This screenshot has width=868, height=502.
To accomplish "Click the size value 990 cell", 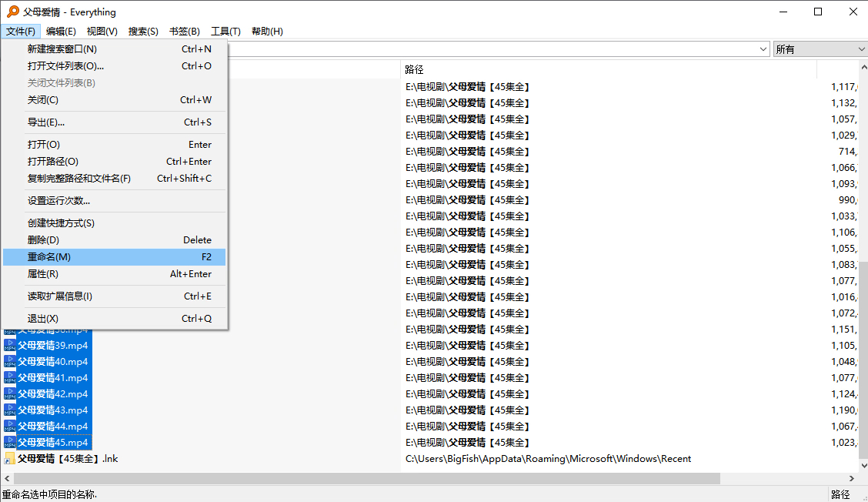I will (x=847, y=199).
